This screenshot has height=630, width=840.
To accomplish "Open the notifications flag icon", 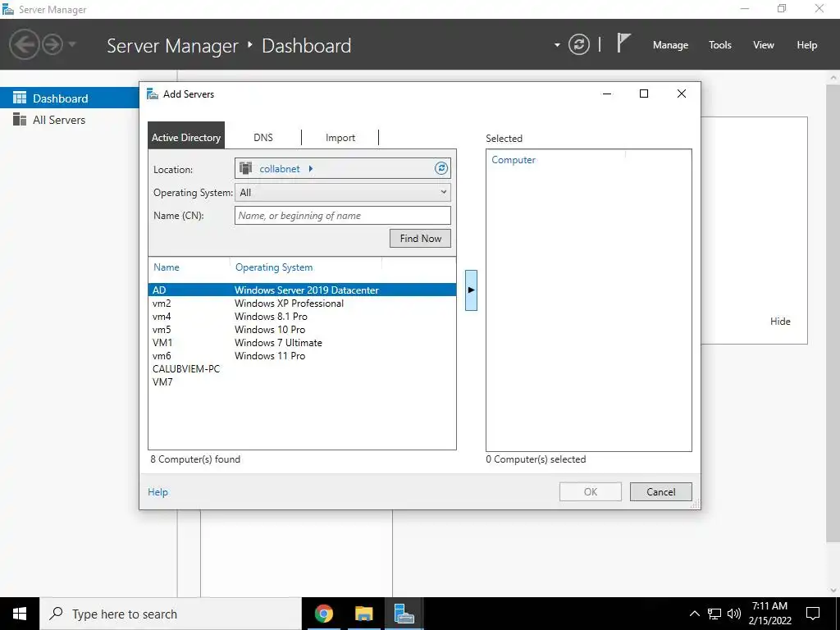I will coord(623,43).
